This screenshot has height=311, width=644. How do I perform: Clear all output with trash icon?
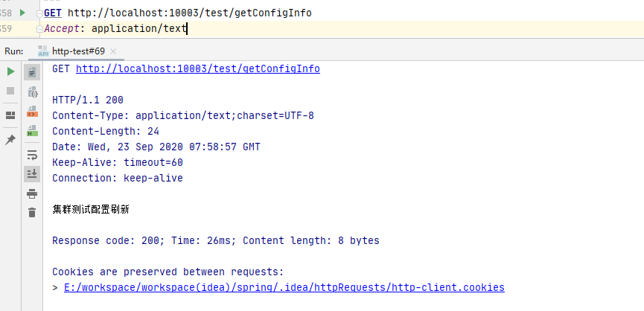(32, 213)
